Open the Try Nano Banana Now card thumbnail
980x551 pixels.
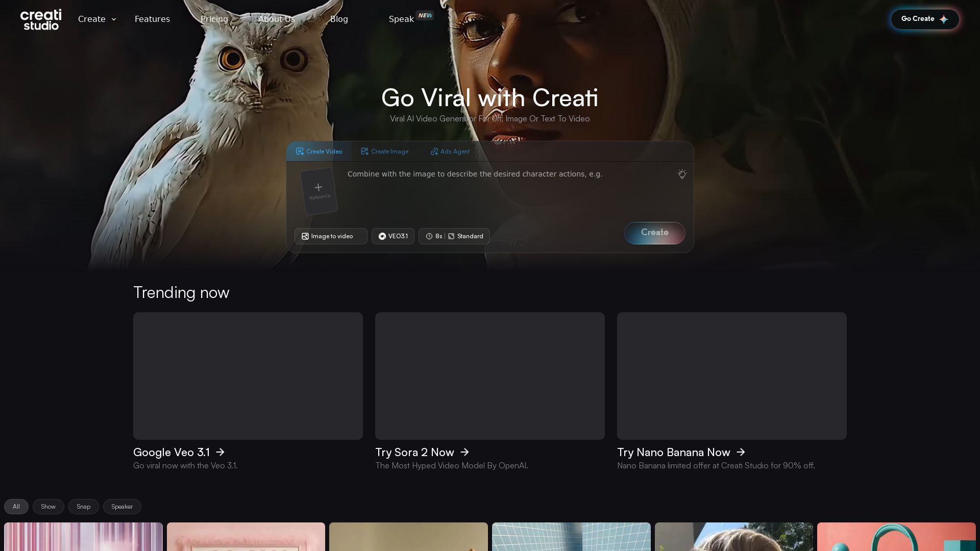click(x=732, y=376)
